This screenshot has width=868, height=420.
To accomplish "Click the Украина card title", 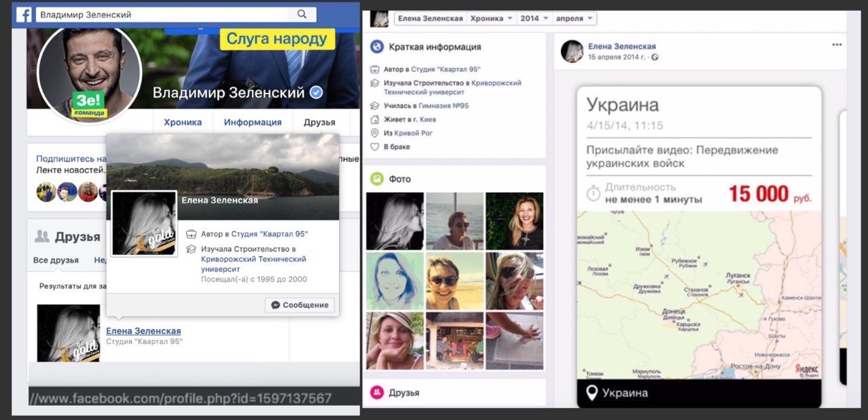I will tap(623, 105).
